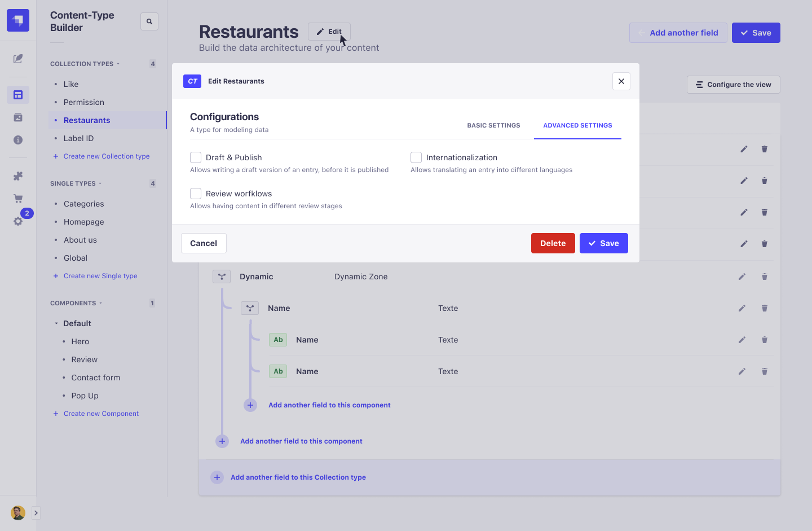Click Cancel in the Configurations modal
812x531 pixels.
(x=204, y=243)
